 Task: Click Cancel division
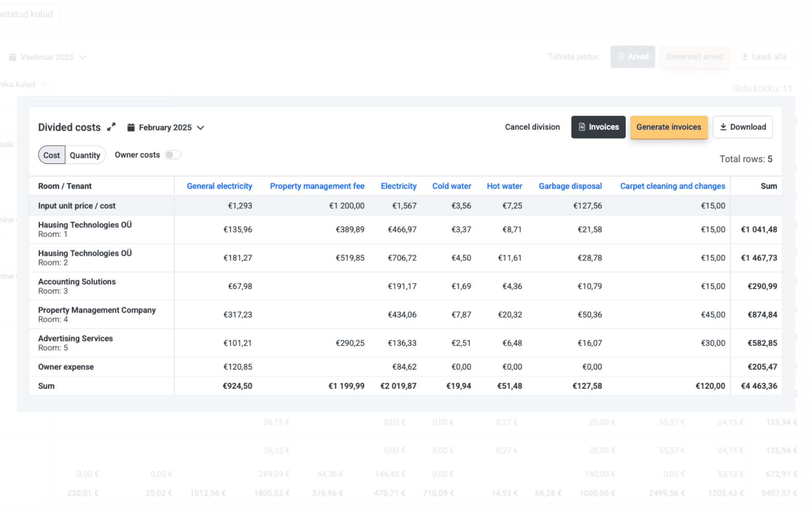point(532,127)
